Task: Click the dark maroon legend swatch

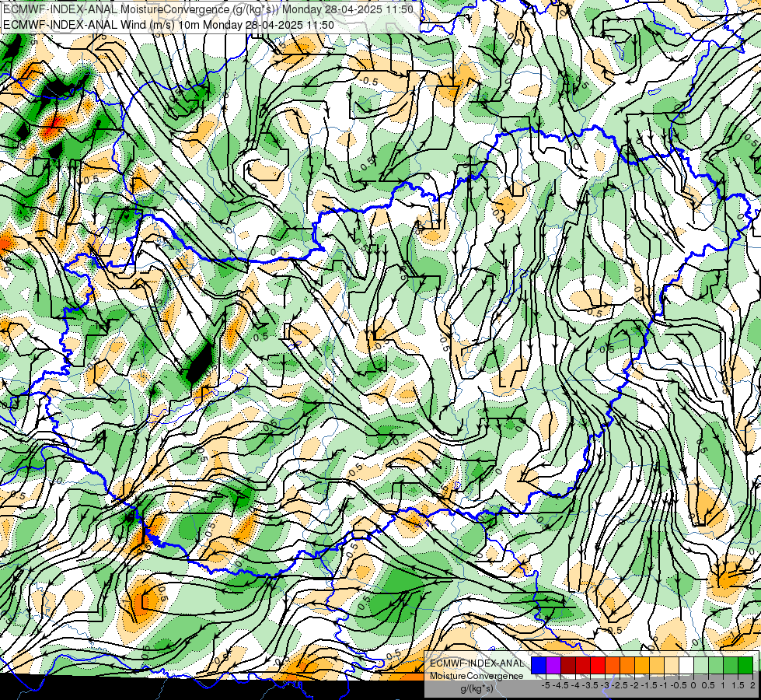Action: pyautogui.click(x=568, y=666)
